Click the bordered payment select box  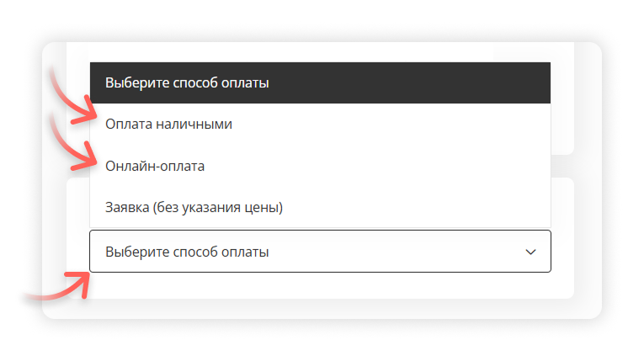pyautogui.click(x=320, y=252)
